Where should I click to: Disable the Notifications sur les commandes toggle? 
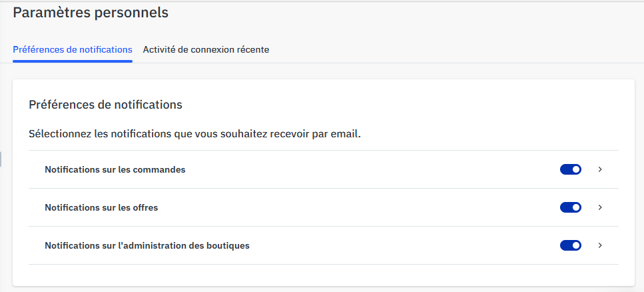click(571, 169)
